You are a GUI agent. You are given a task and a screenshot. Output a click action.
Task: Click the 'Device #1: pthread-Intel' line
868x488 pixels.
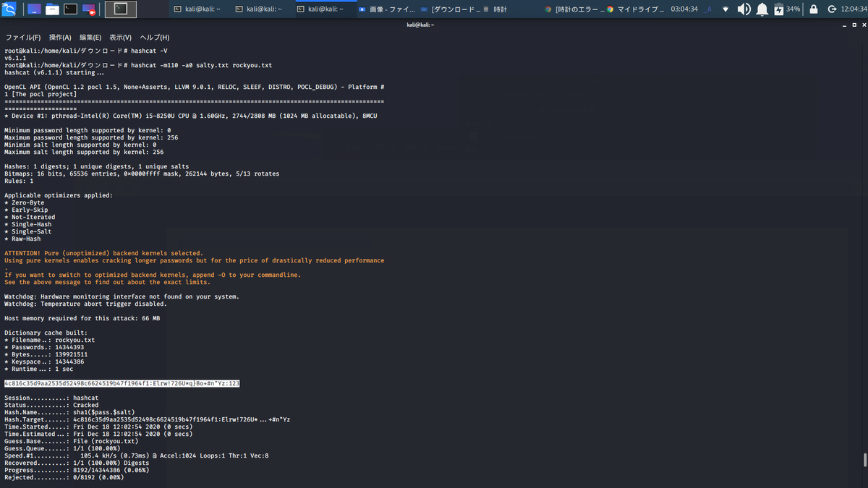coord(191,116)
